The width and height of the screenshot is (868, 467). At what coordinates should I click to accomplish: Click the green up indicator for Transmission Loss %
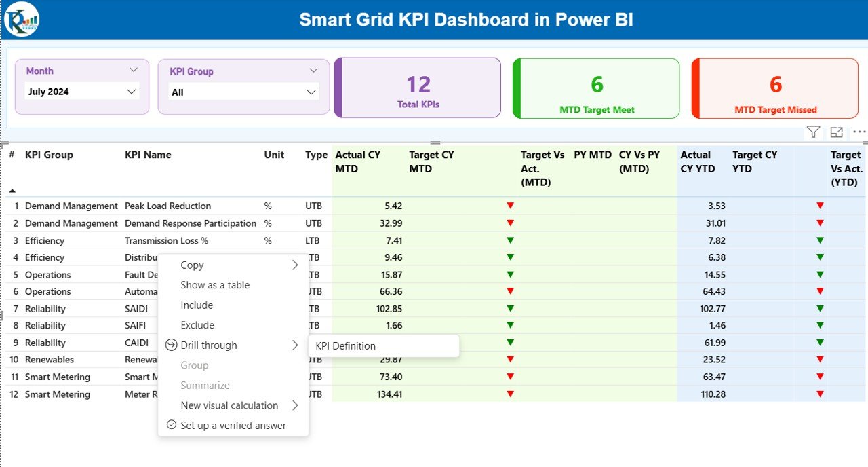pos(509,240)
